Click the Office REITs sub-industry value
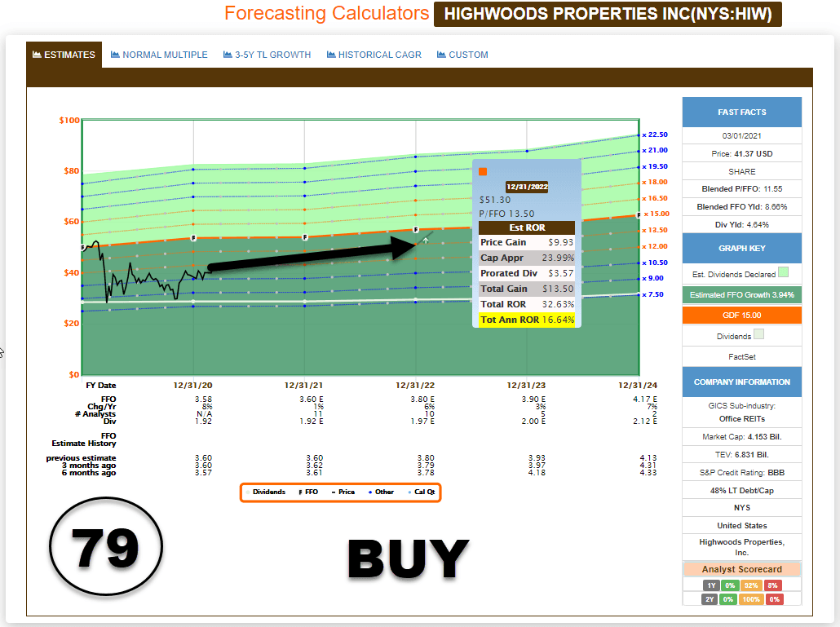 742,419
